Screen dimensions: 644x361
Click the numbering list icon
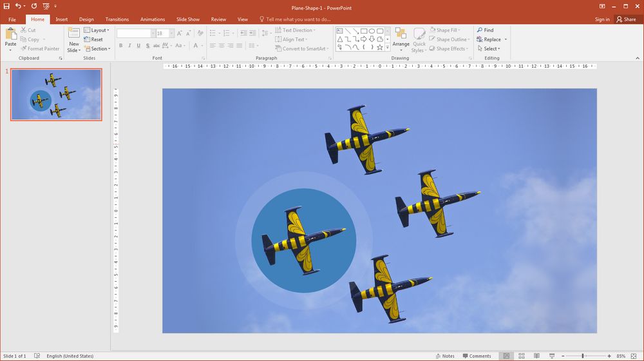pos(226,33)
